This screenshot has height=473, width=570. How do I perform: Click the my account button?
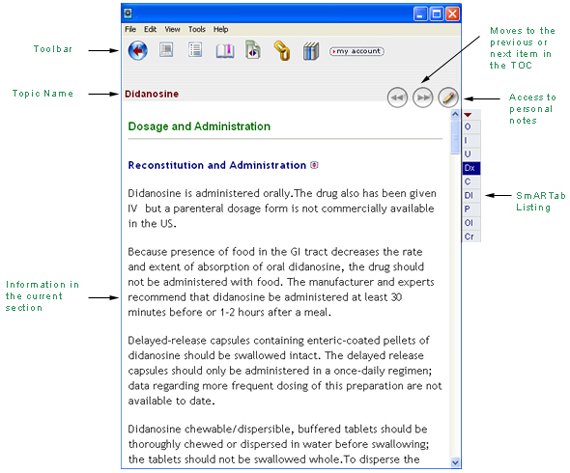[x=357, y=51]
